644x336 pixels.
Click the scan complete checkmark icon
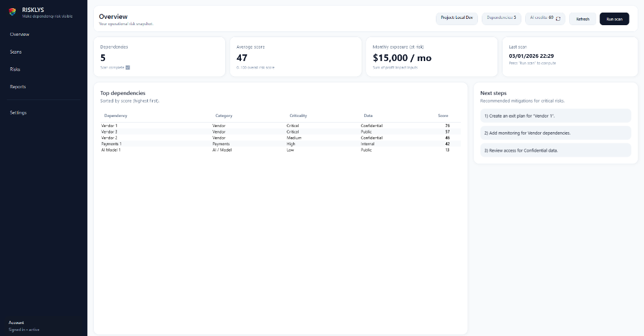(x=128, y=67)
